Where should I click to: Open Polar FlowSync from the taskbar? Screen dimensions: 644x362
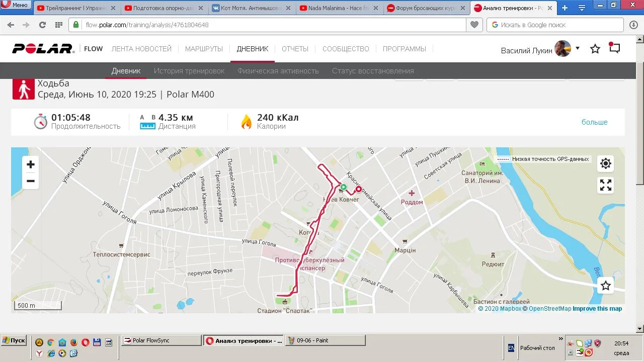tap(162, 340)
